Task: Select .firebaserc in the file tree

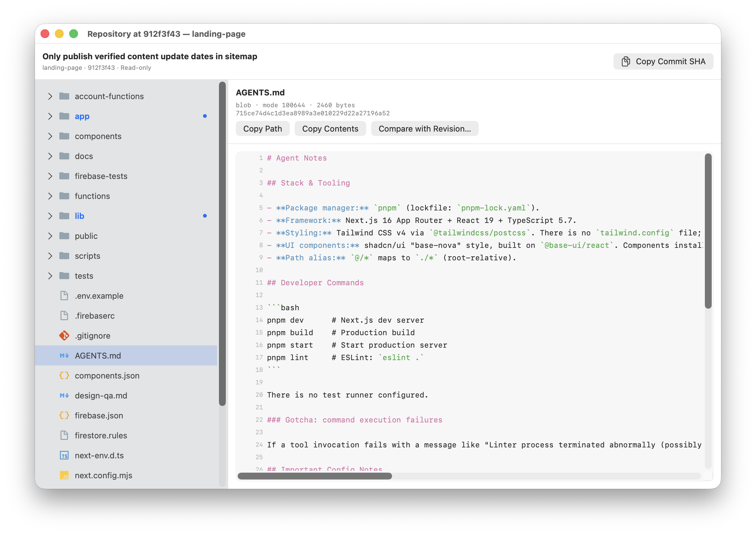Action: point(126,316)
